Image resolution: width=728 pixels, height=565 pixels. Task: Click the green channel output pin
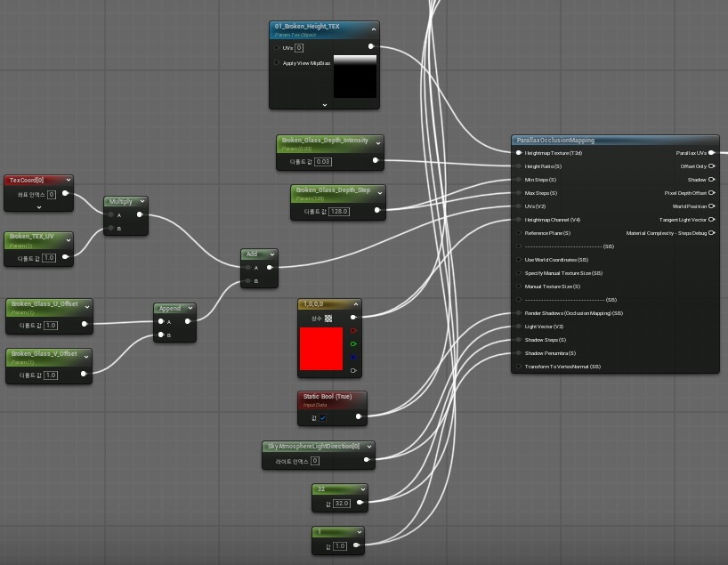pyautogui.click(x=353, y=343)
